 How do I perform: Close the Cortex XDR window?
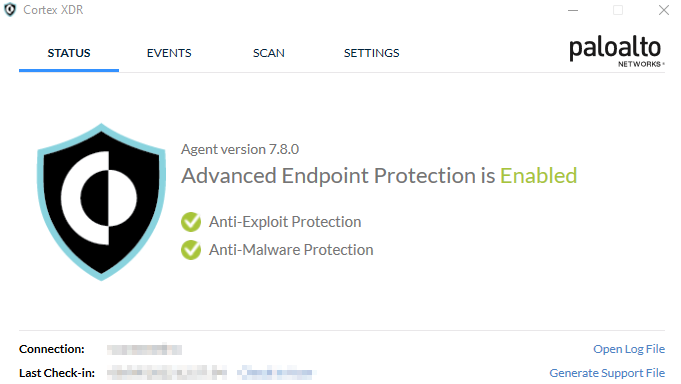663,10
